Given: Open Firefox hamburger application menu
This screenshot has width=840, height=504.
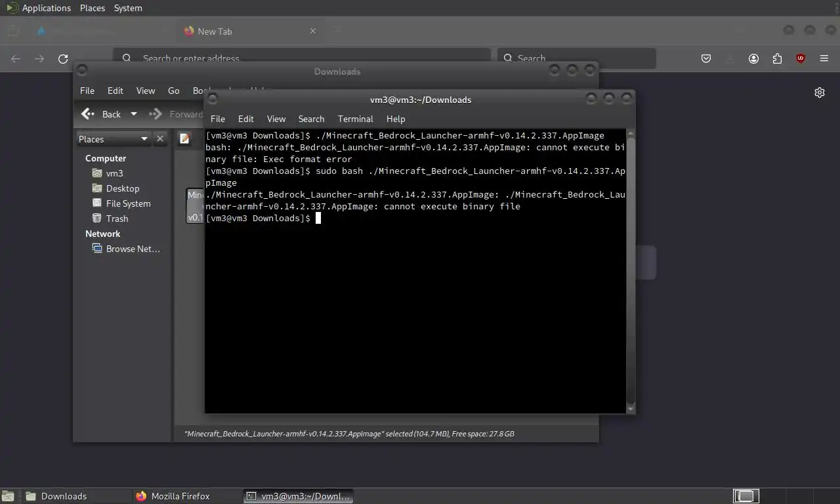Looking at the screenshot, I should pos(824,58).
